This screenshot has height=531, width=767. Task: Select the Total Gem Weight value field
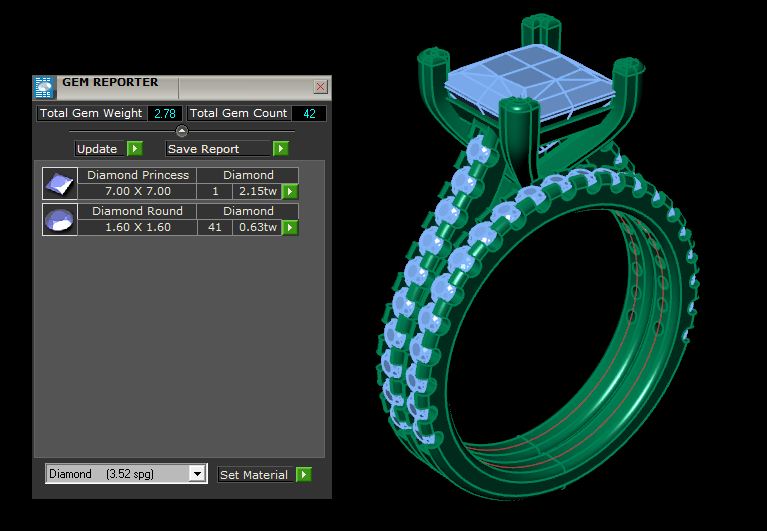165,114
